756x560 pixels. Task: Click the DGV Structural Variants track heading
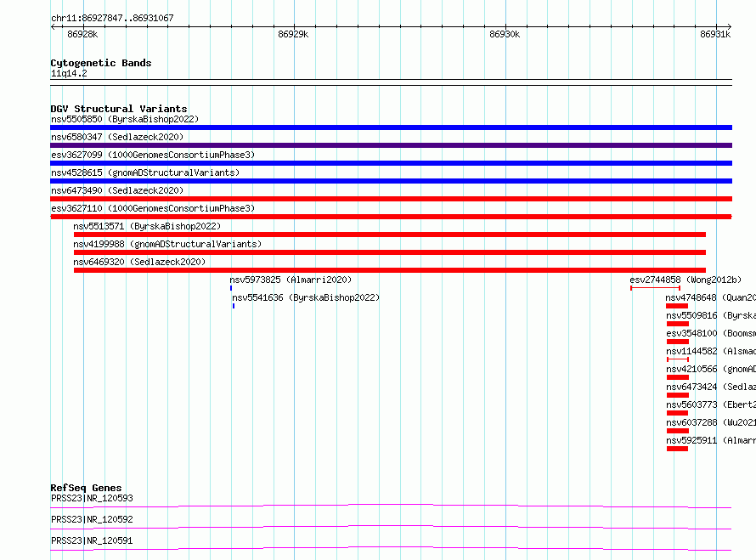point(119,109)
